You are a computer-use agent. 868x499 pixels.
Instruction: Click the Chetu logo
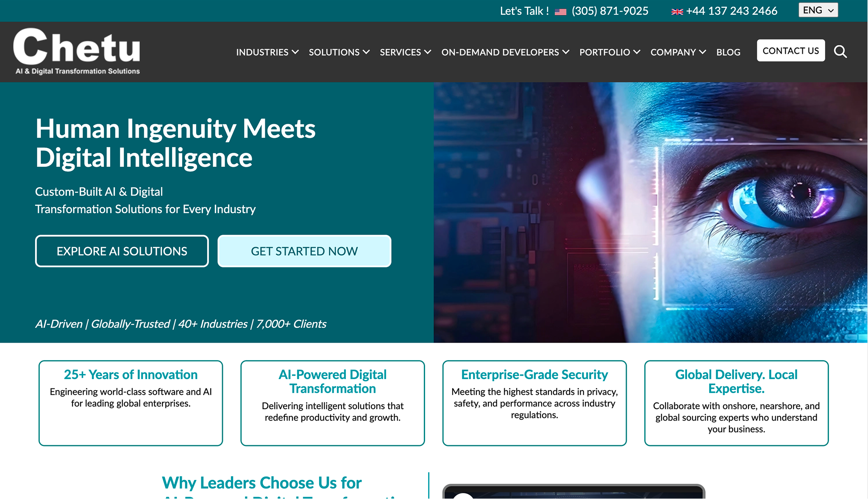pos(77,52)
